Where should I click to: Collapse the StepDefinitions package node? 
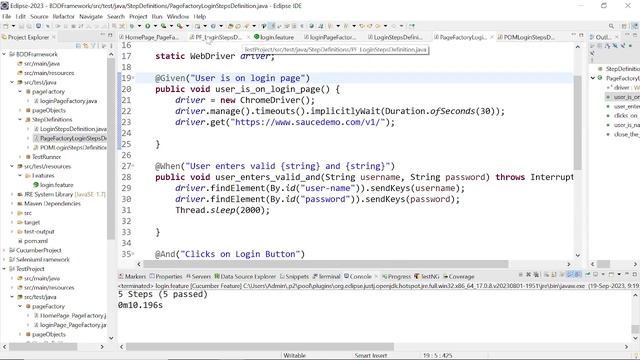[x=20, y=120]
